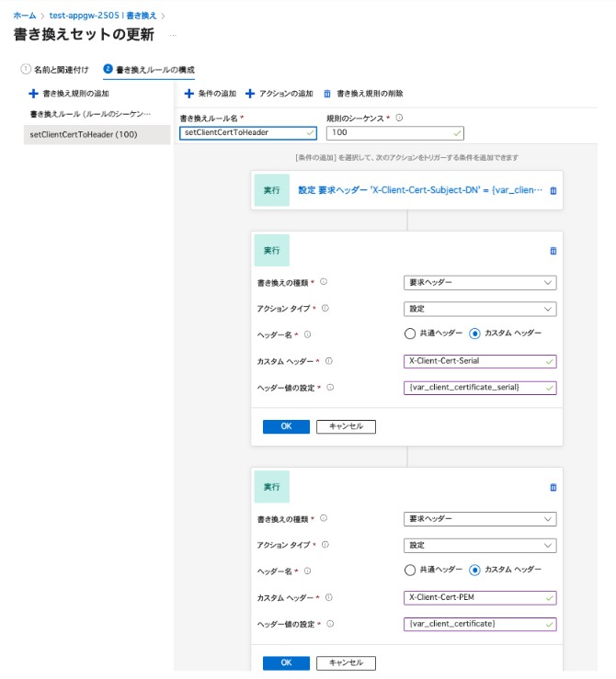Select 共通ヘッダー radio in X-Client-Cert-Serial action
The height and width of the screenshot is (679, 616).
point(410,334)
